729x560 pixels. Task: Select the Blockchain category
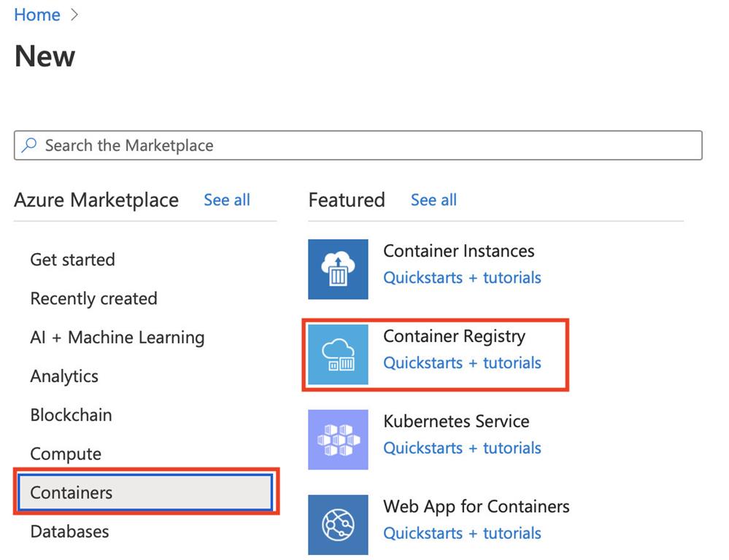71,414
